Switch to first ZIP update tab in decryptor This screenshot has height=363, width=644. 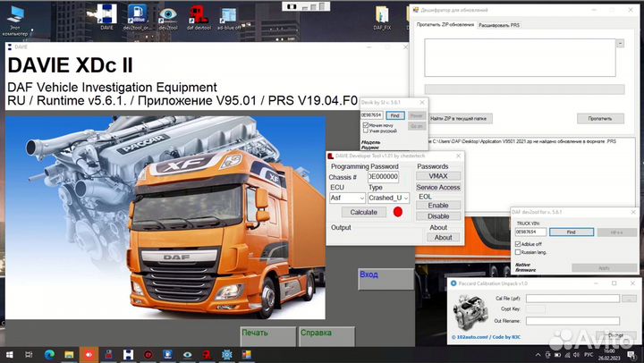445,25
